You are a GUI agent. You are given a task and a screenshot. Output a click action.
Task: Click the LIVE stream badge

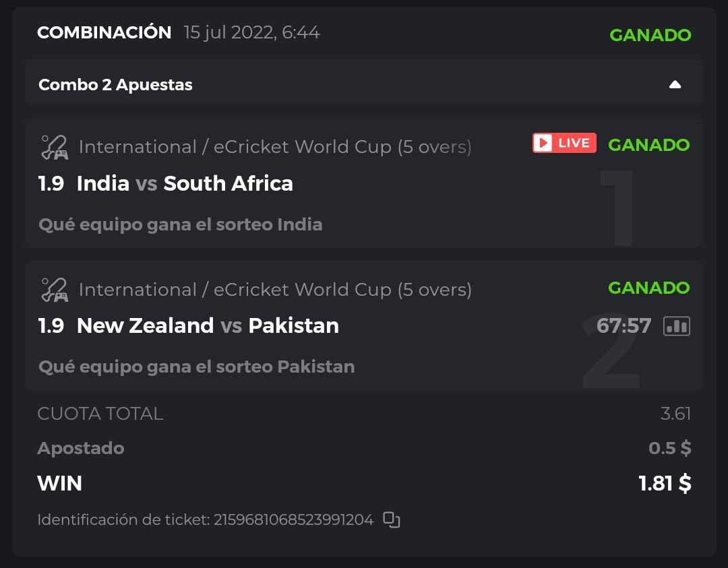[564, 144]
